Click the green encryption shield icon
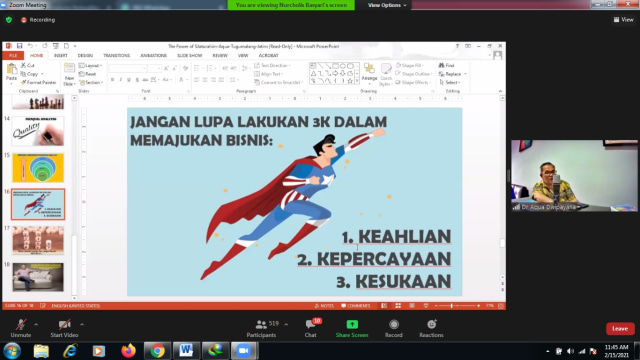Image resolution: width=640 pixels, height=360 pixels. [x=9, y=20]
